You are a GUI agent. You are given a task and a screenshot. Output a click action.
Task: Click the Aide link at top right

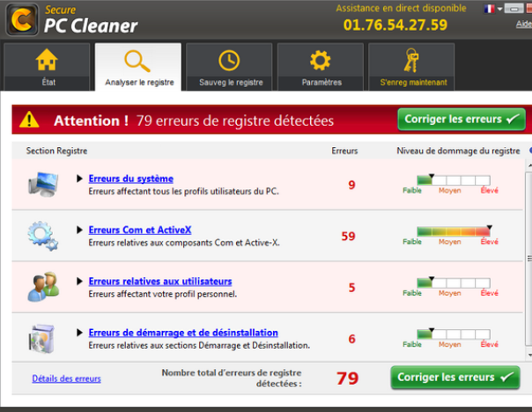tap(524, 24)
